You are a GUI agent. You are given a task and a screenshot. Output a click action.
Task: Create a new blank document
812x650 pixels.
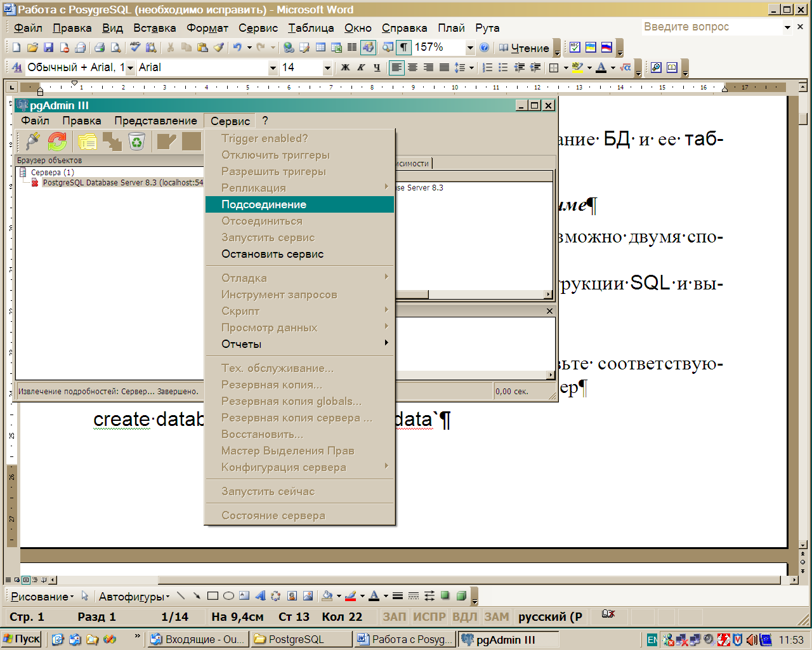pyautogui.click(x=16, y=48)
